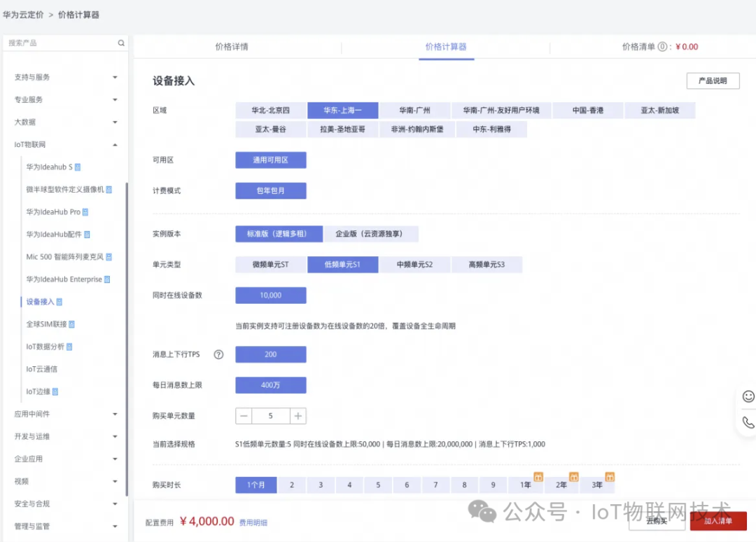Click the document icon beside 设备接入
756x542 pixels.
pyautogui.click(x=59, y=302)
